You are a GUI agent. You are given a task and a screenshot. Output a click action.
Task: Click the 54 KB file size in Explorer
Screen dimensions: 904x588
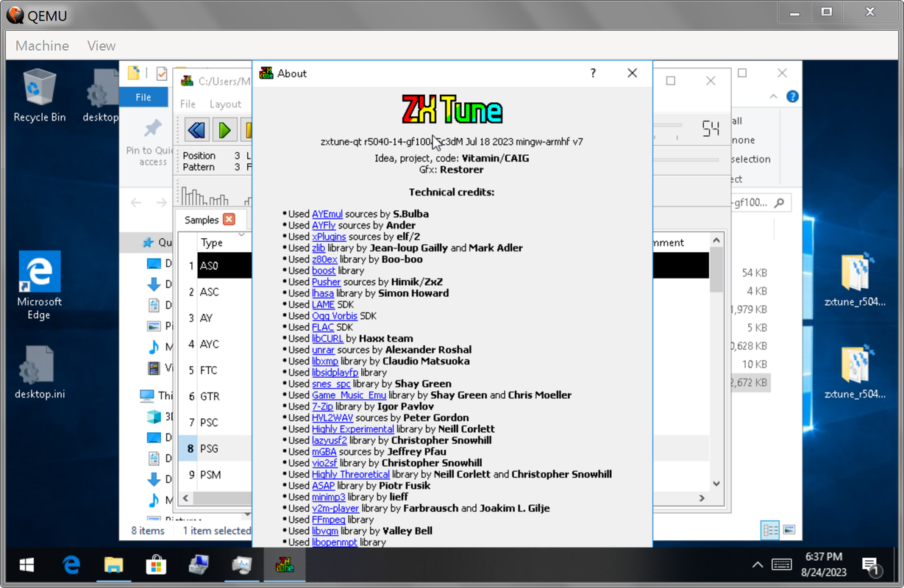pos(755,273)
